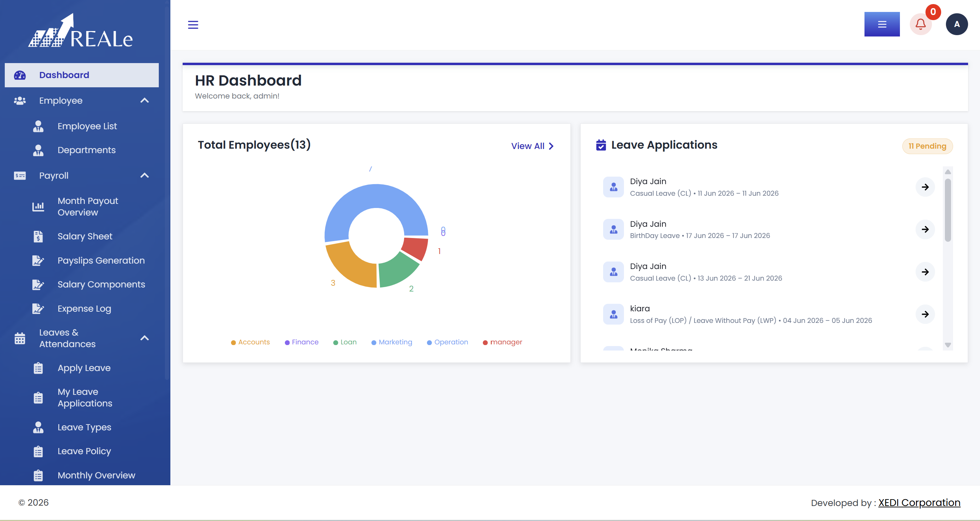980x521 pixels.
Task: Click the View All chevron arrow
Action: pyautogui.click(x=551, y=146)
